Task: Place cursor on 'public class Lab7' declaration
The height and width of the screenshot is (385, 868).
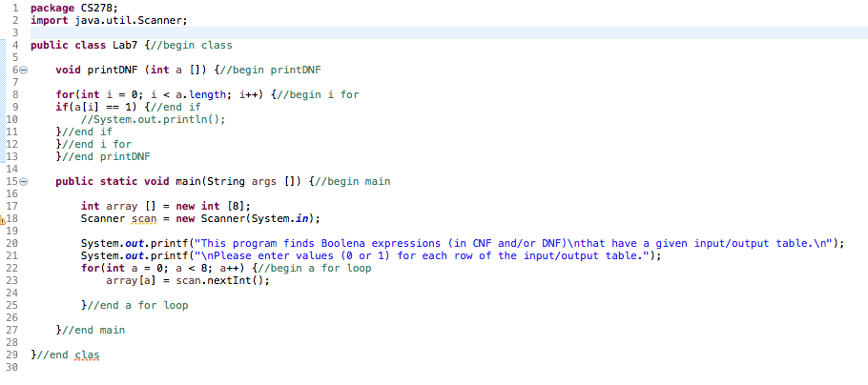Action: (84, 46)
